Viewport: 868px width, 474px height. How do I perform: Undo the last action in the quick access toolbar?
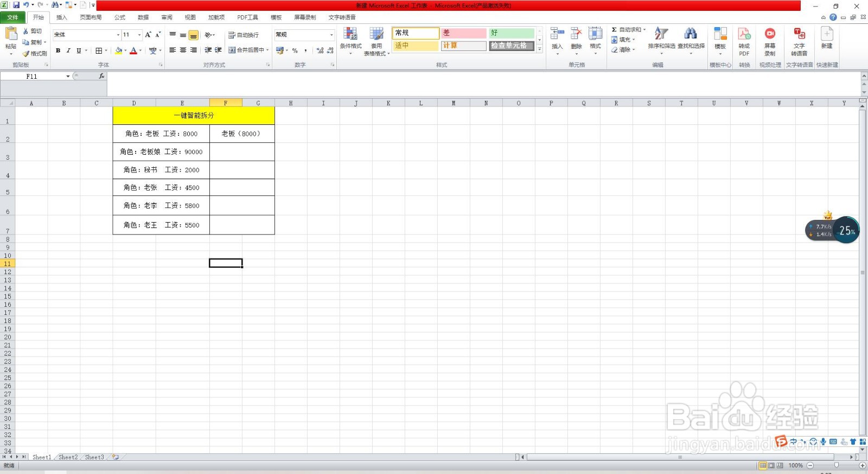tap(26, 5)
